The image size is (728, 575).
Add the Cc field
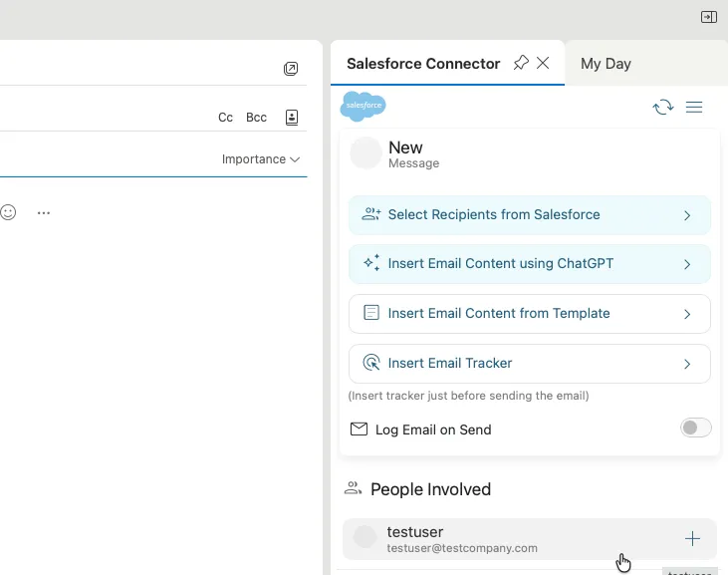point(225,117)
